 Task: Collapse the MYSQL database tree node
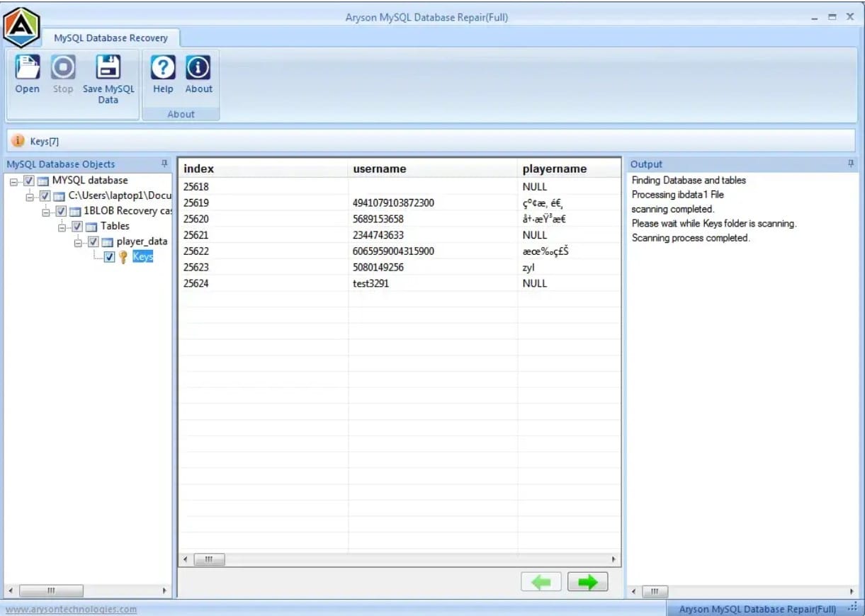[x=14, y=181]
